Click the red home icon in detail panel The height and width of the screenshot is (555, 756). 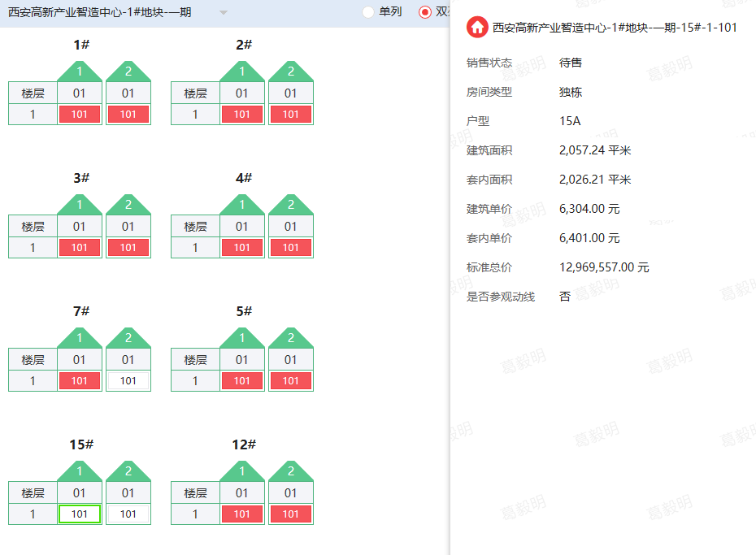(477, 28)
